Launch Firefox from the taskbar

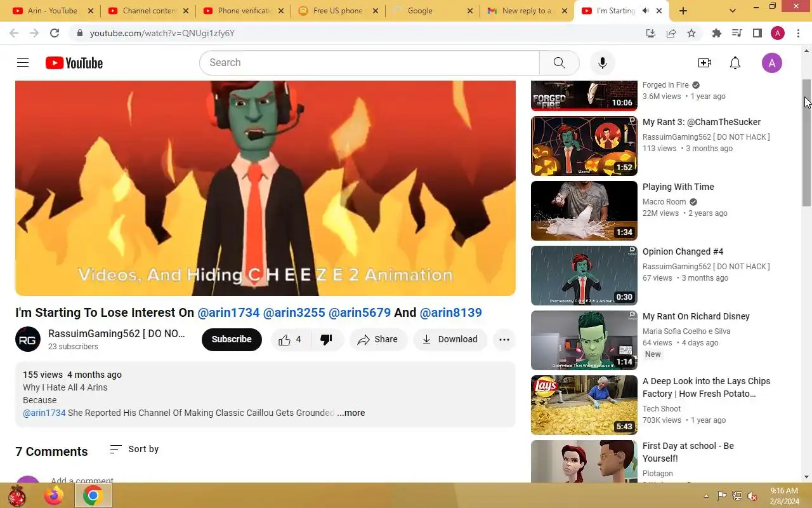pyautogui.click(x=54, y=495)
